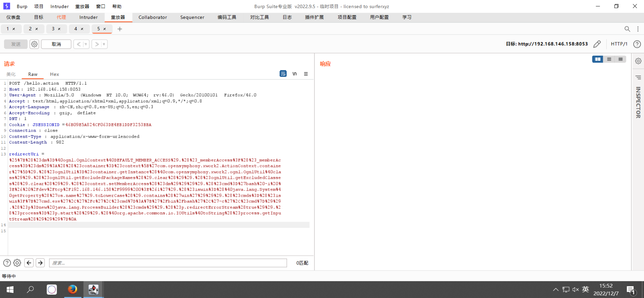Screen dimensions: 644x298
Task: Switch to the 学习 tab
Action: pyautogui.click(x=407, y=17)
